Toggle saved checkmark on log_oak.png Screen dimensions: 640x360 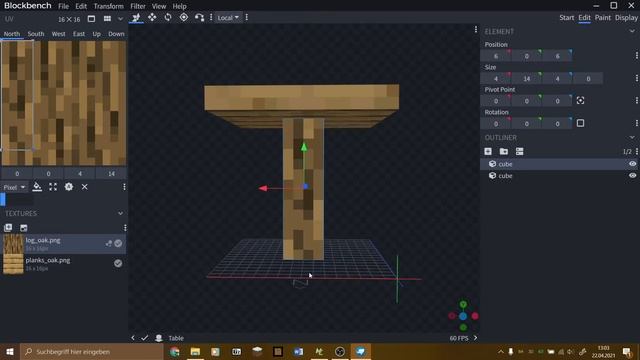pos(118,243)
